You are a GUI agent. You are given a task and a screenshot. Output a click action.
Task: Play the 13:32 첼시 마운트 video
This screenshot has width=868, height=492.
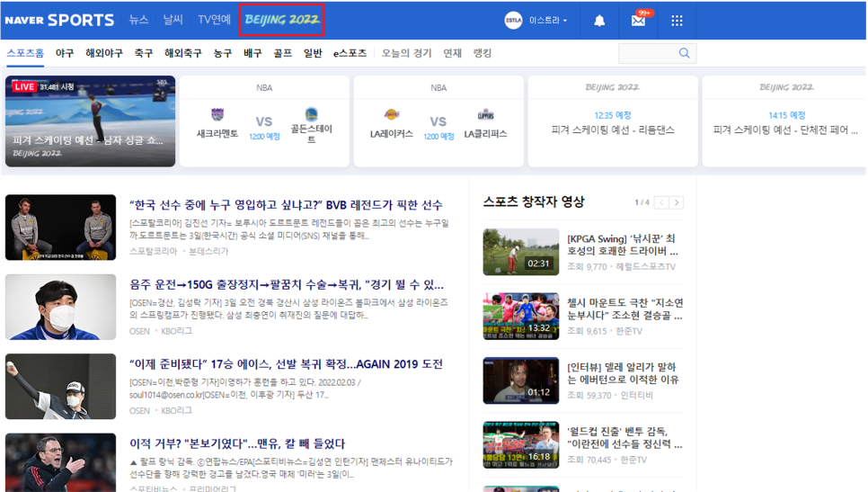521,317
